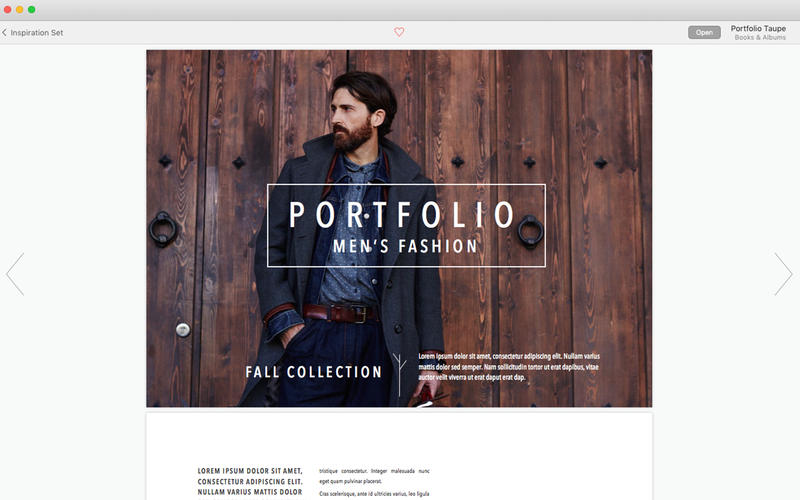
Task: Open the Portfolio Taupe template
Action: point(704,32)
